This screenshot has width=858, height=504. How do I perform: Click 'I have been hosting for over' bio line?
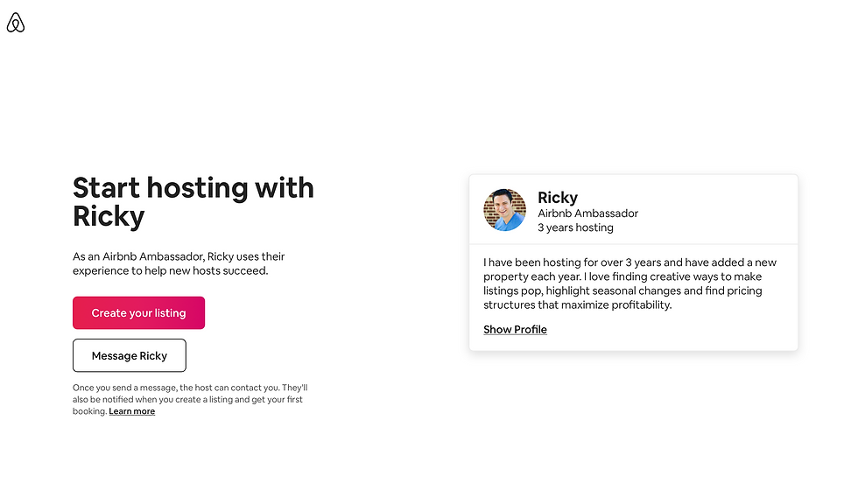click(x=629, y=262)
